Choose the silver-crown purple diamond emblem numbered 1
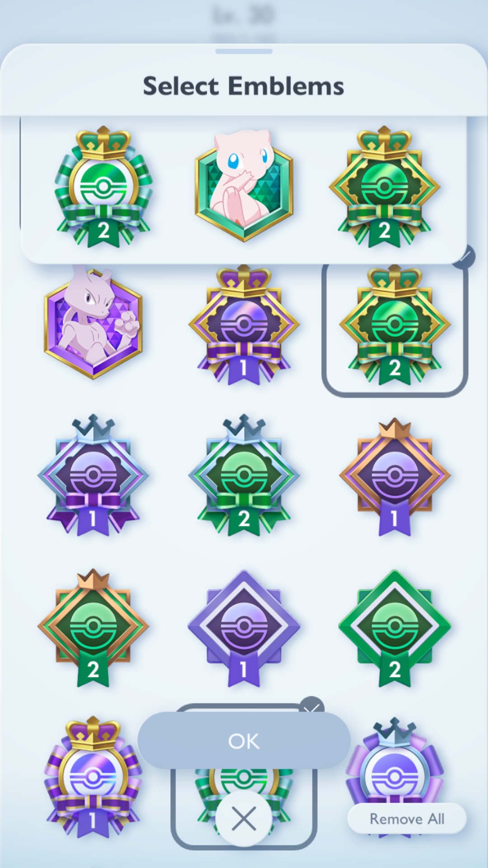This screenshot has height=868, width=488. [x=93, y=475]
